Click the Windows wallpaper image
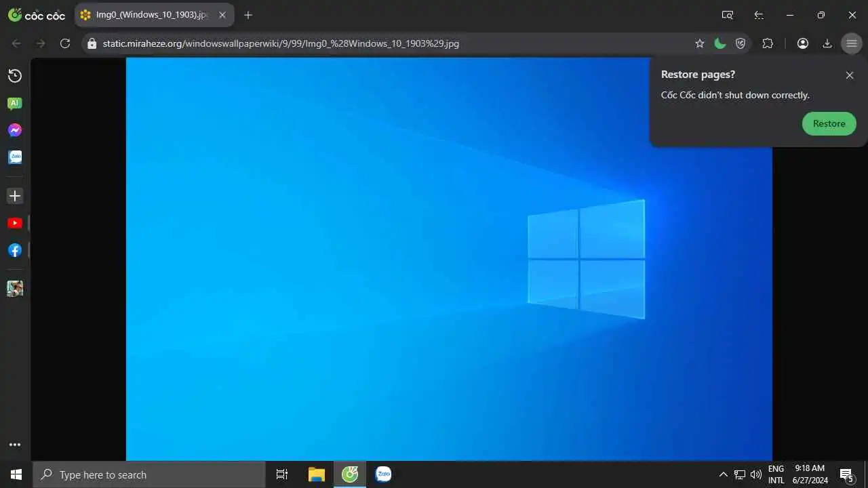 [x=449, y=259]
